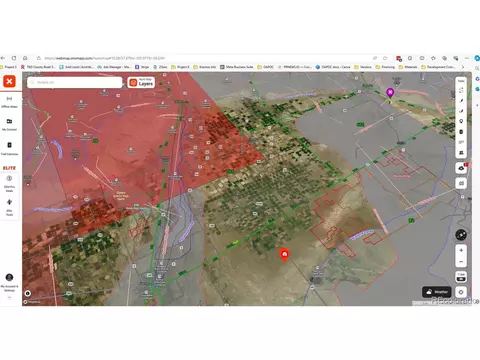Select the tracker tool in the Tools panel
480x360 pixels.
point(461,132)
